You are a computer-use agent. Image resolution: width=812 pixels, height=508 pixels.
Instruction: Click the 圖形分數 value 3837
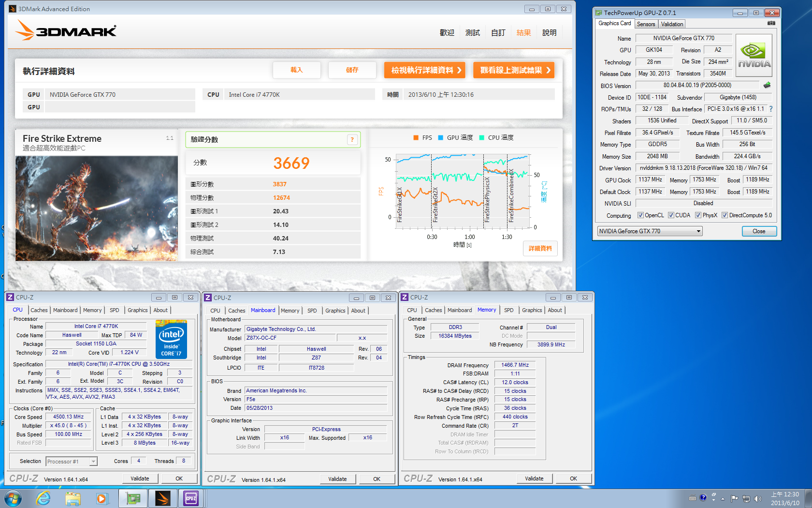click(279, 184)
